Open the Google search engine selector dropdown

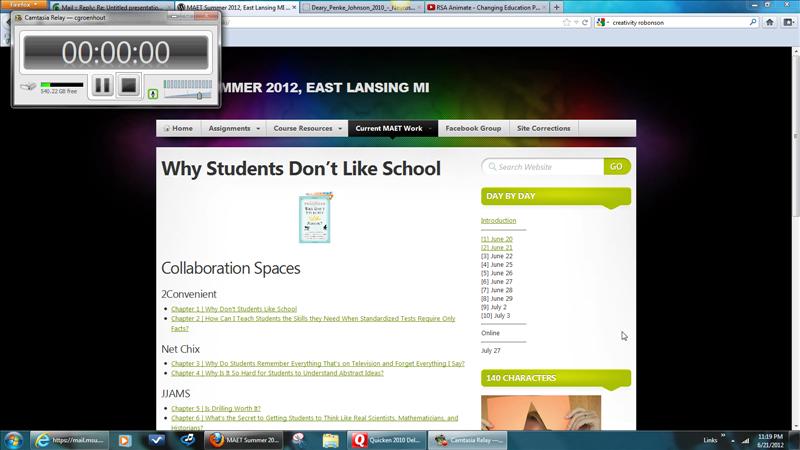[x=603, y=22]
